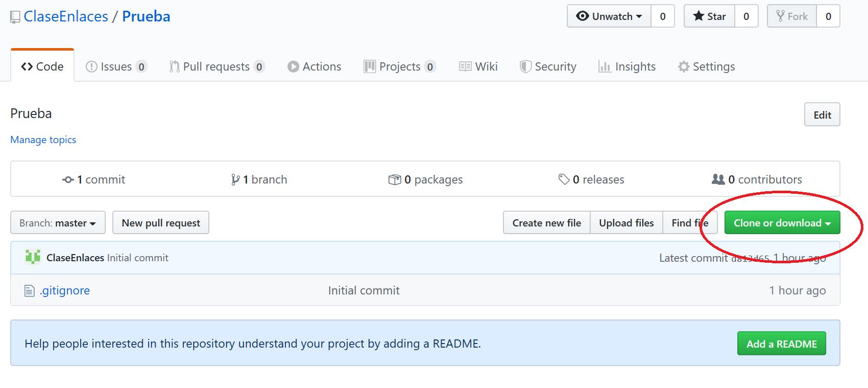Go to the Actions tab

coord(314,66)
